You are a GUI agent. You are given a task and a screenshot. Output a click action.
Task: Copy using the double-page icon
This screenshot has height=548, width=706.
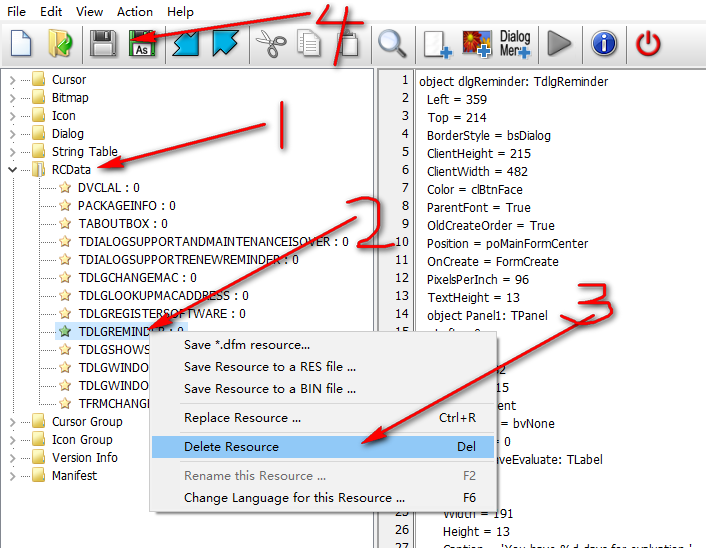coord(308,43)
